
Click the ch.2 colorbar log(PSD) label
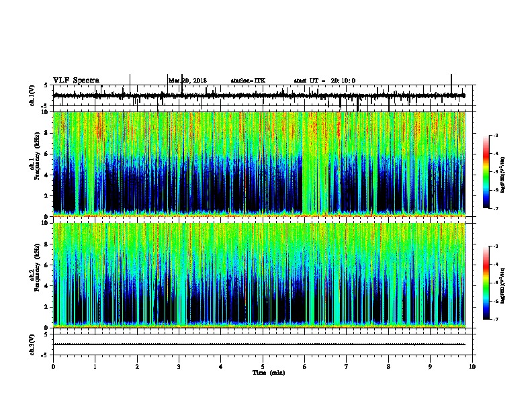503,285
